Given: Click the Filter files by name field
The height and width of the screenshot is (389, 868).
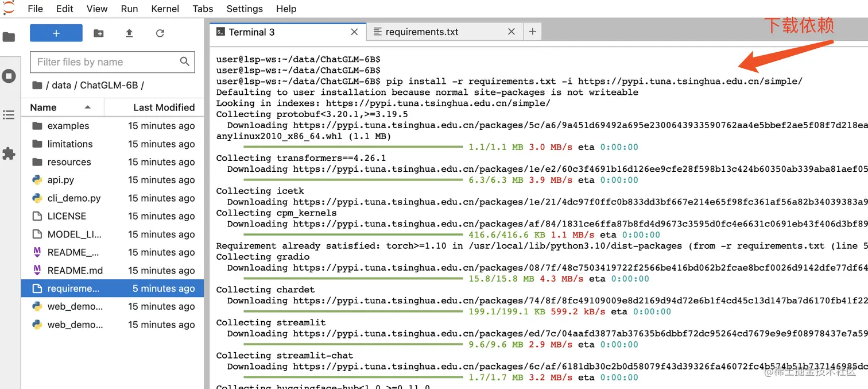Looking at the screenshot, I should pyautogui.click(x=113, y=62).
